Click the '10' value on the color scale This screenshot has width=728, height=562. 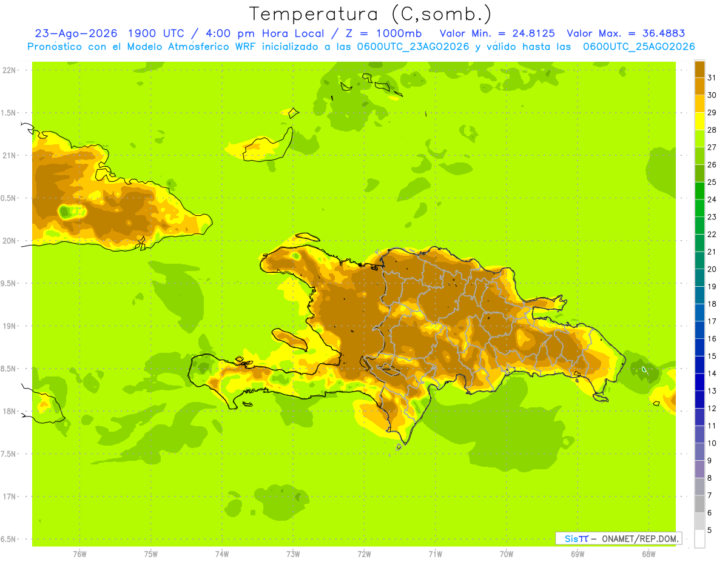712,443
